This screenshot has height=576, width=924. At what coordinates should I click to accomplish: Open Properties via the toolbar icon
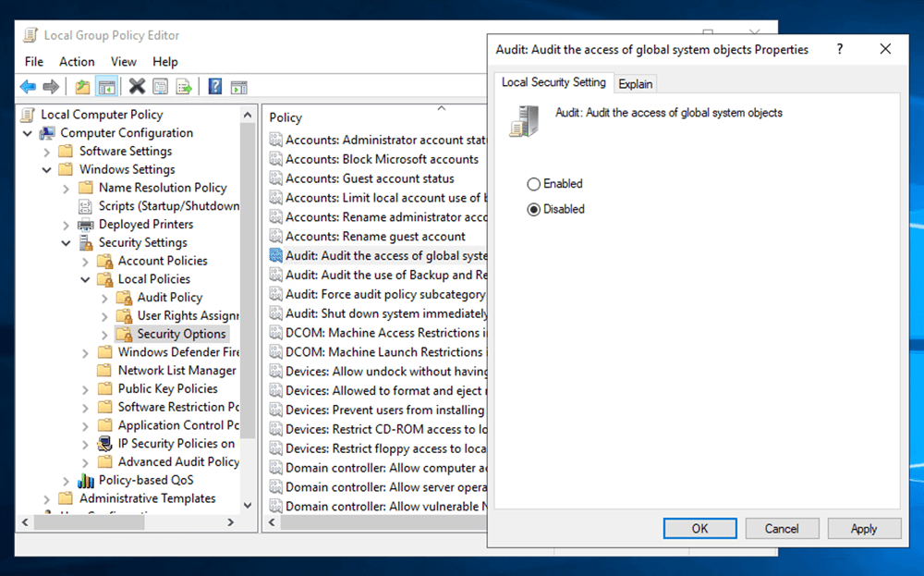point(161,87)
